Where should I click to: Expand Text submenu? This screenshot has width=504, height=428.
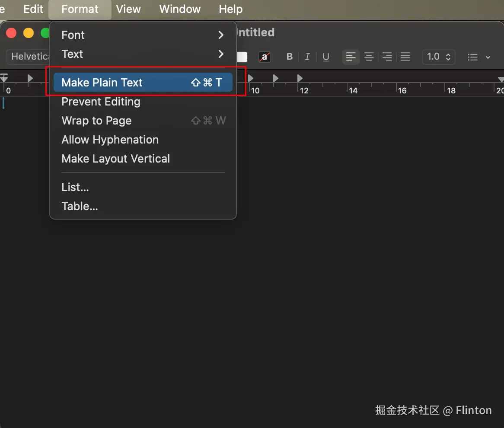tap(143, 54)
